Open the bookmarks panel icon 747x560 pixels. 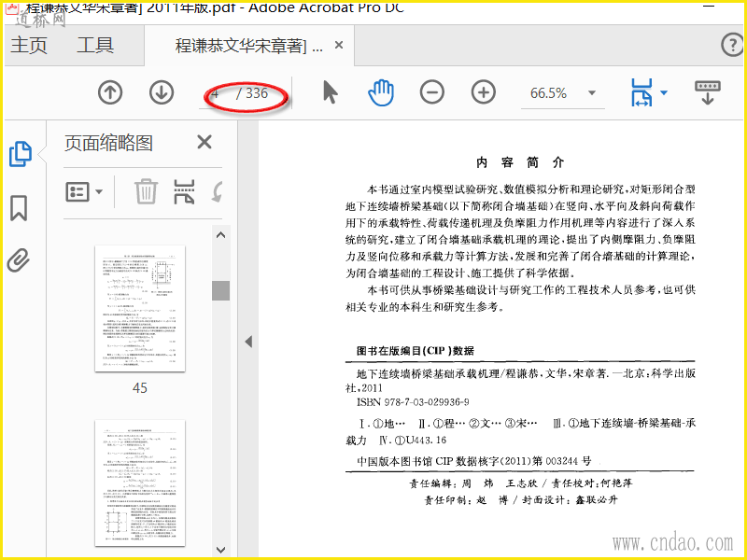(x=19, y=208)
